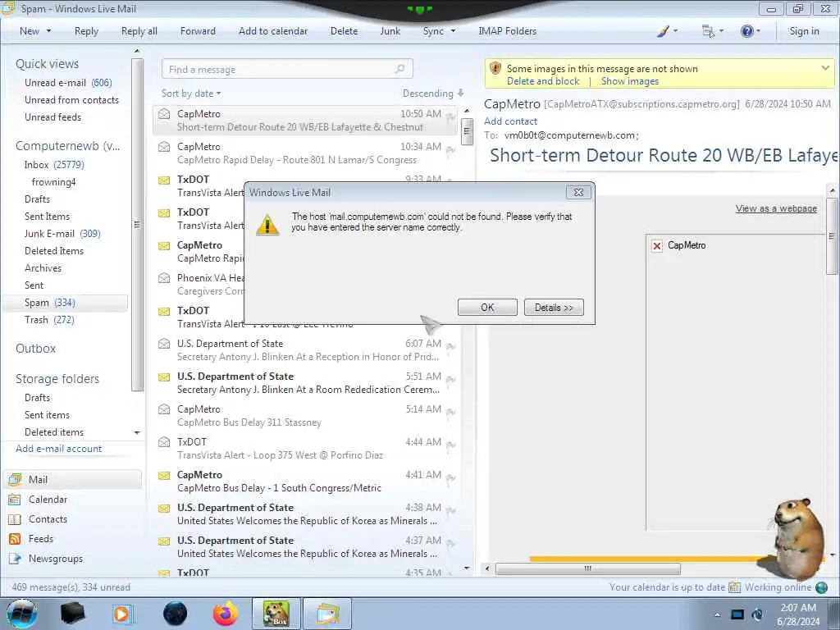Screen dimensions: 840x630
Task: Click Sign in
Action: point(804,31)
